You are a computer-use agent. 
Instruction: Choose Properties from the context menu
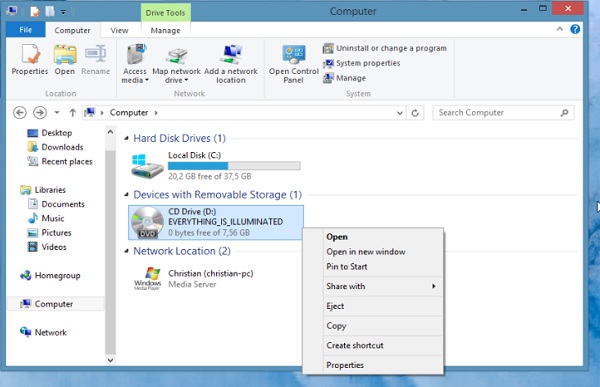(345, 365)
